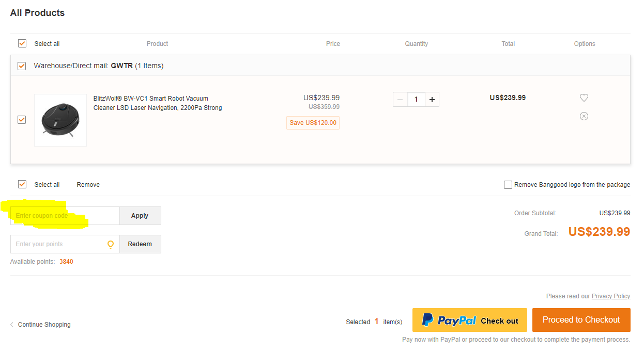Decrease quantity with the minus button

click(x=400, y=100)
